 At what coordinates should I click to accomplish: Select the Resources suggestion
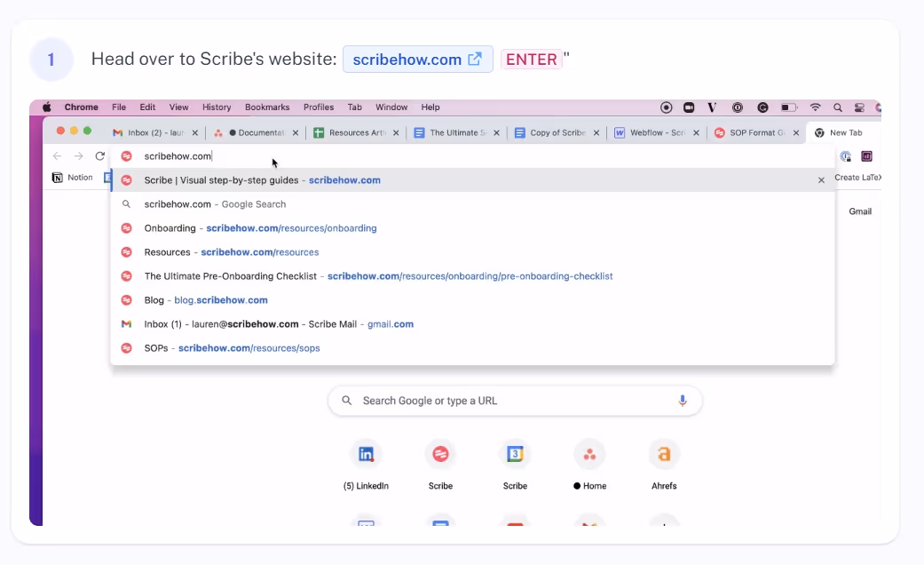472,252
